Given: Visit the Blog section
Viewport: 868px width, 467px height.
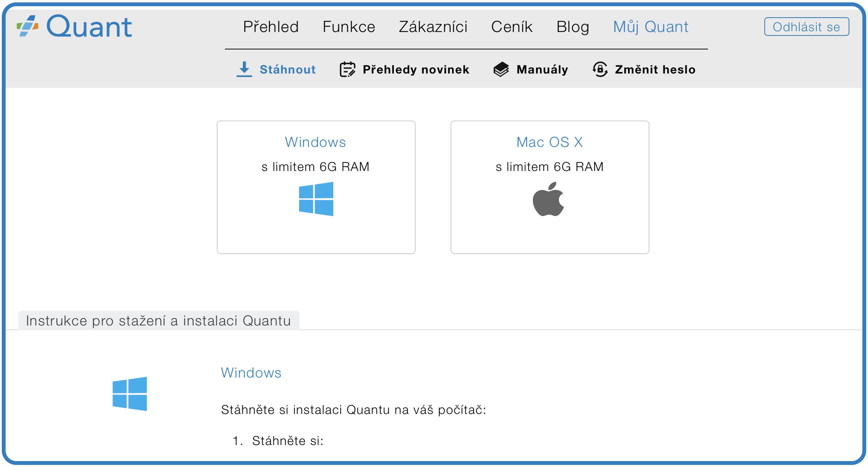Looking at the screenshot, I should (573, 27).
